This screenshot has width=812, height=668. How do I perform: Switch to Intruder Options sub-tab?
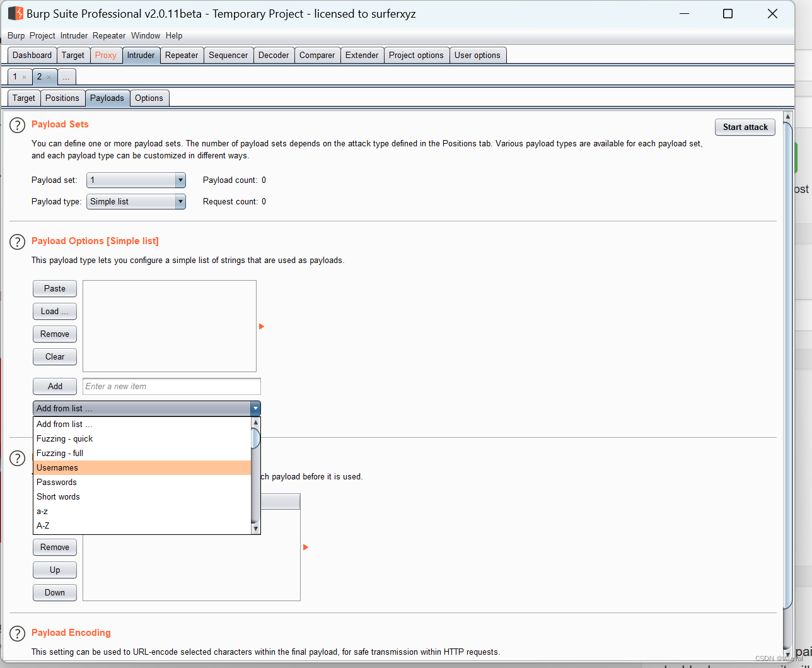149,98
